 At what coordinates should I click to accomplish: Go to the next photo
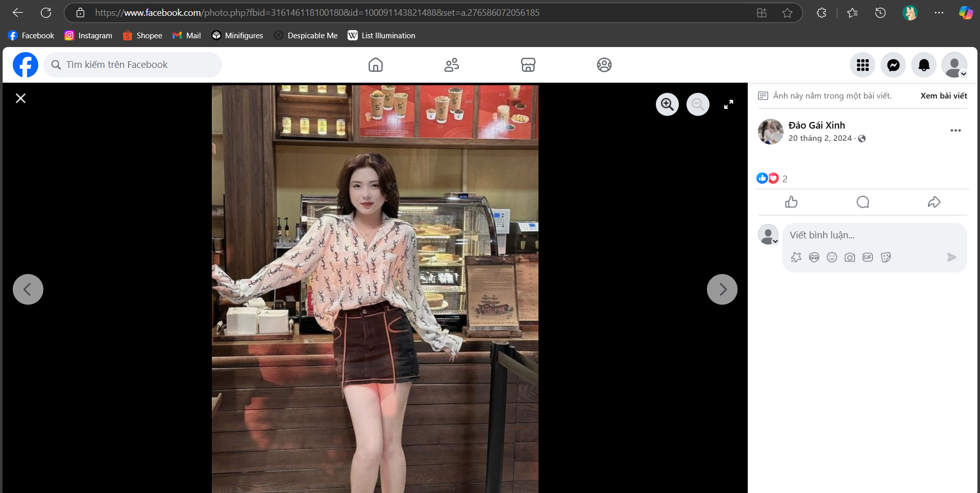[x=722, y=289]
